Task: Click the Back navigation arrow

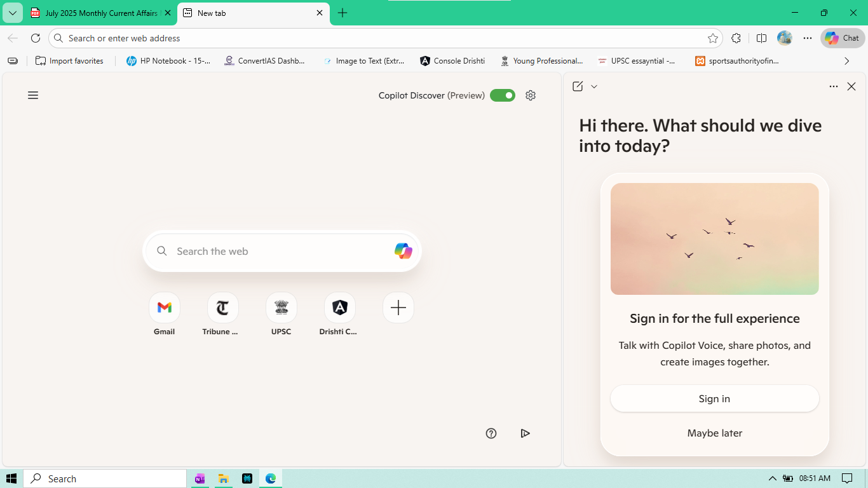Action: click(13, 38)
